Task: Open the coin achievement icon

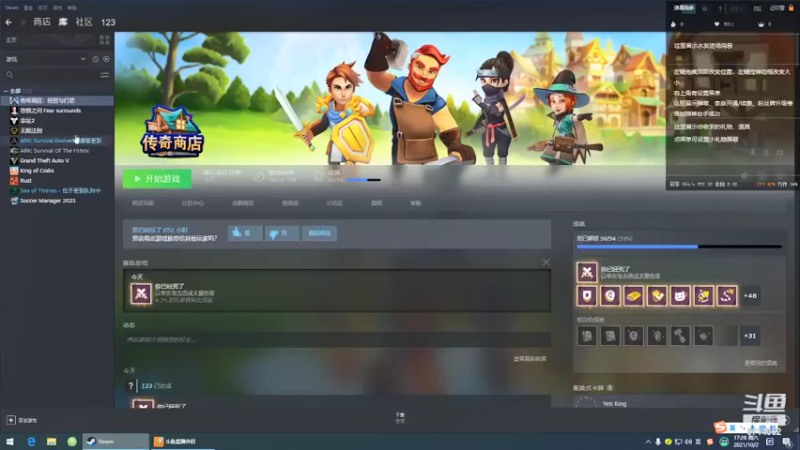Action: (610, 296)
